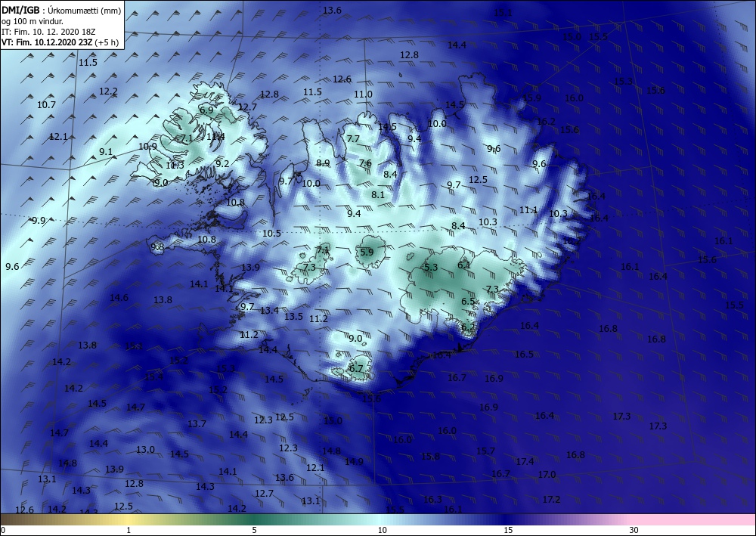
Task: Click the map value '8.1'
Action: tap(378, 195)
